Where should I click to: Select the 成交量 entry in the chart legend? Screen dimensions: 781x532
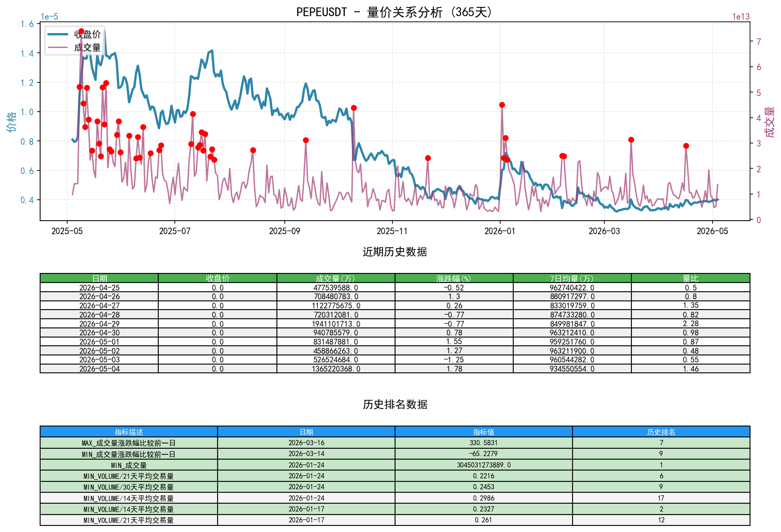(x=75, y=48)
